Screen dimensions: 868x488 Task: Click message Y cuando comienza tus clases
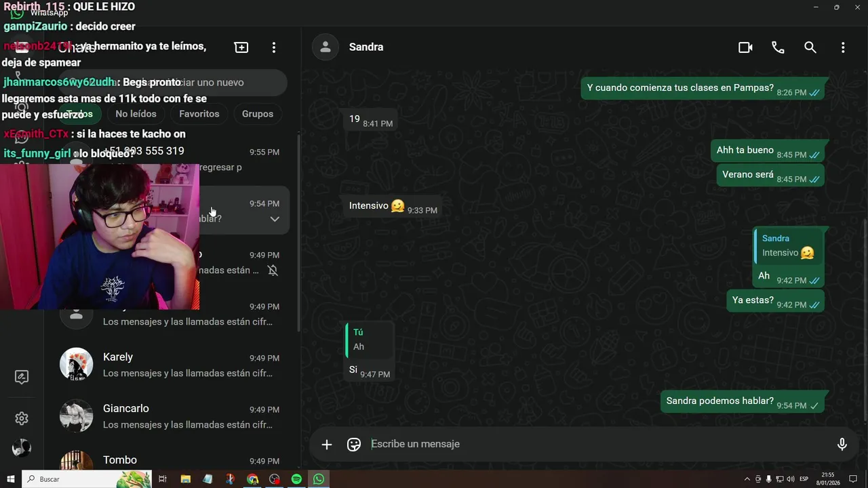tap(703, 88)
